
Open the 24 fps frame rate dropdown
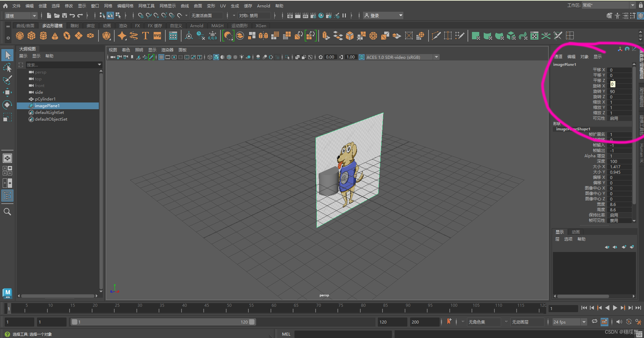pos(570,322)
